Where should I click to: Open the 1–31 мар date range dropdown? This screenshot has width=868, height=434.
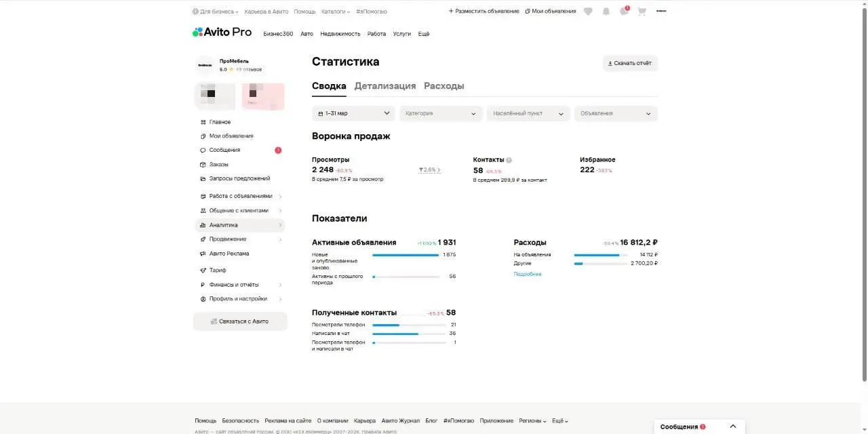(x=353, y=114)
